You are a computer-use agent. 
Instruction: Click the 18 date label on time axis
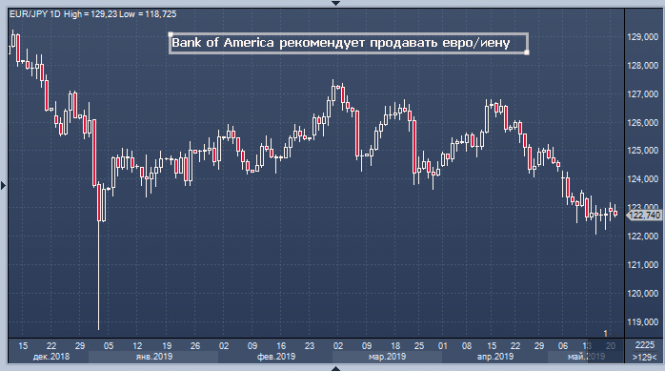(x=395, y=346)
